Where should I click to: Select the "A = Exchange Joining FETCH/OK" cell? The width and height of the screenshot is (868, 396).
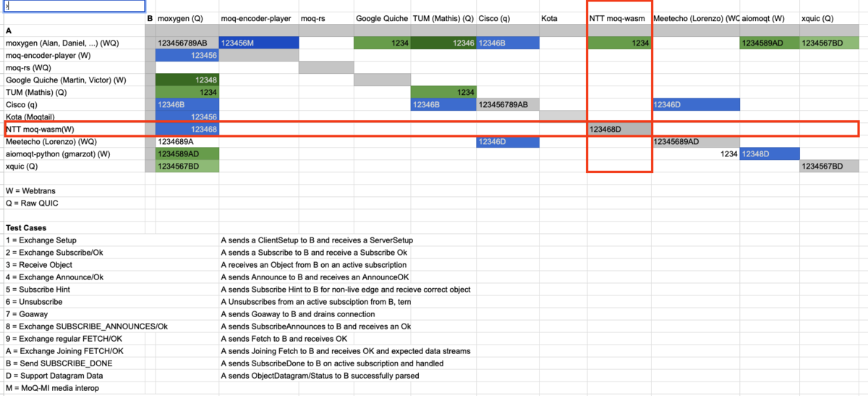click(x=74, y=351)
